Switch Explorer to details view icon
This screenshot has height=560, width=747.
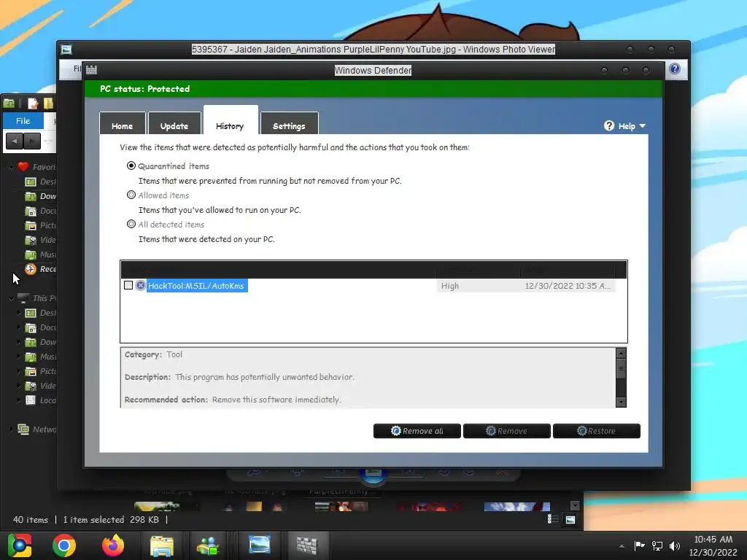[x=553, y=518]
